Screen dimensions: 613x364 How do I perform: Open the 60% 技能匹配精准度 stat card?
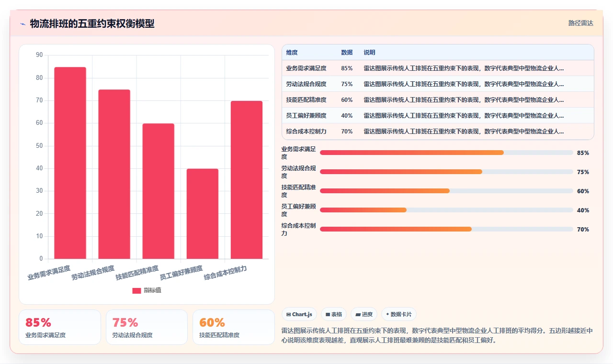tap(234, 327)
